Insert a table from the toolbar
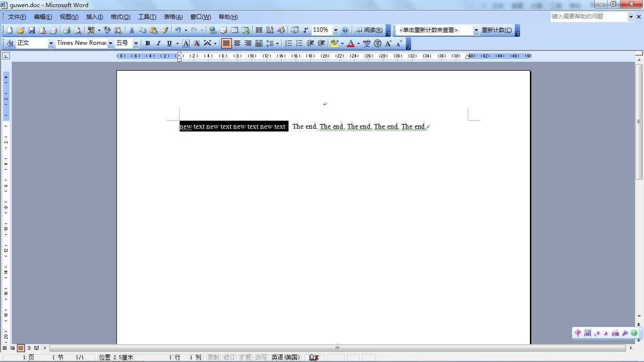 click(235, 30)
